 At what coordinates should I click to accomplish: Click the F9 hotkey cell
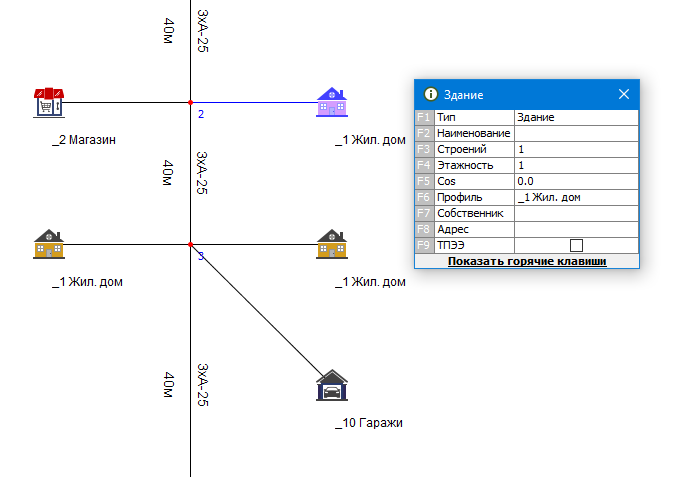point(424,245)
